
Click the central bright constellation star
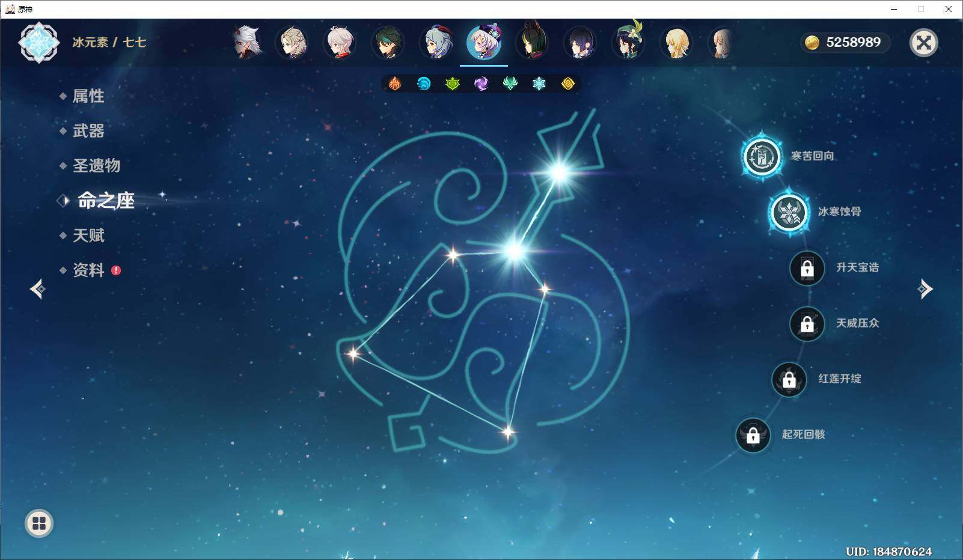point(515,251)
